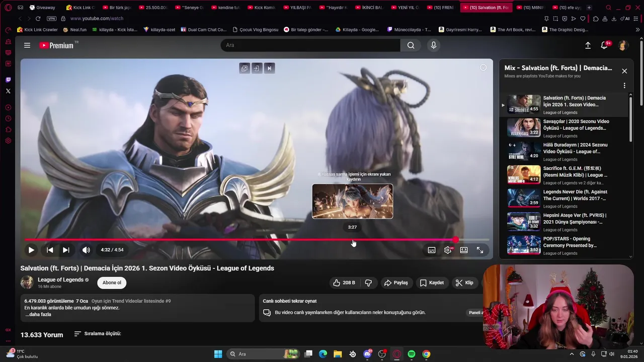This screenshot has height=362, width=644.
Task: Switch to the Giveaway browser tab
Action: [x=43, y=8]
